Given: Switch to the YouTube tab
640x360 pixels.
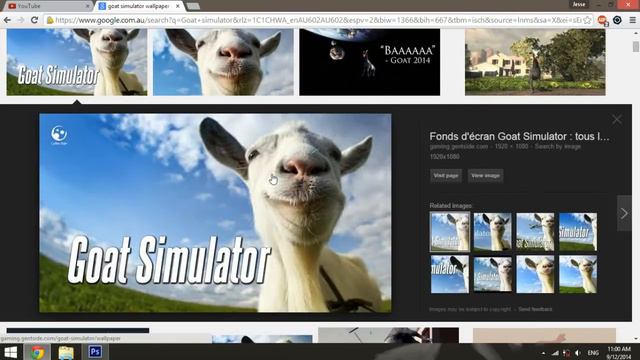Looking at the screenshot, I should coord(47,6).
